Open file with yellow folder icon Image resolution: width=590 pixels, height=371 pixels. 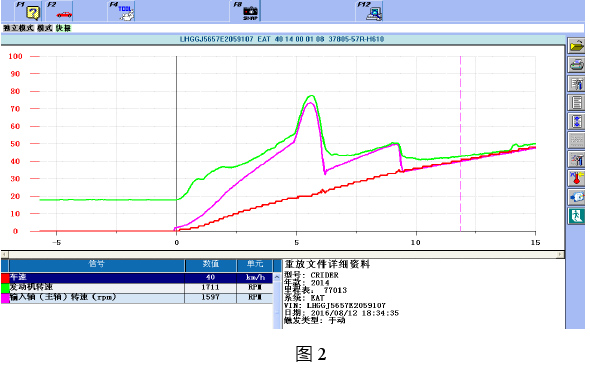pyautogui.click(x=576, y=46)
